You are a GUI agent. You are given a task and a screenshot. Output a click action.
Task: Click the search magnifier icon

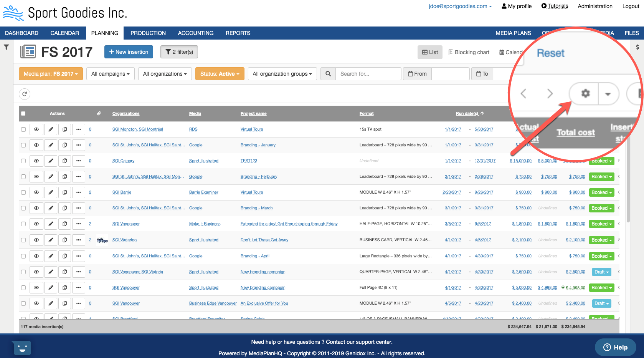point(328,74)
